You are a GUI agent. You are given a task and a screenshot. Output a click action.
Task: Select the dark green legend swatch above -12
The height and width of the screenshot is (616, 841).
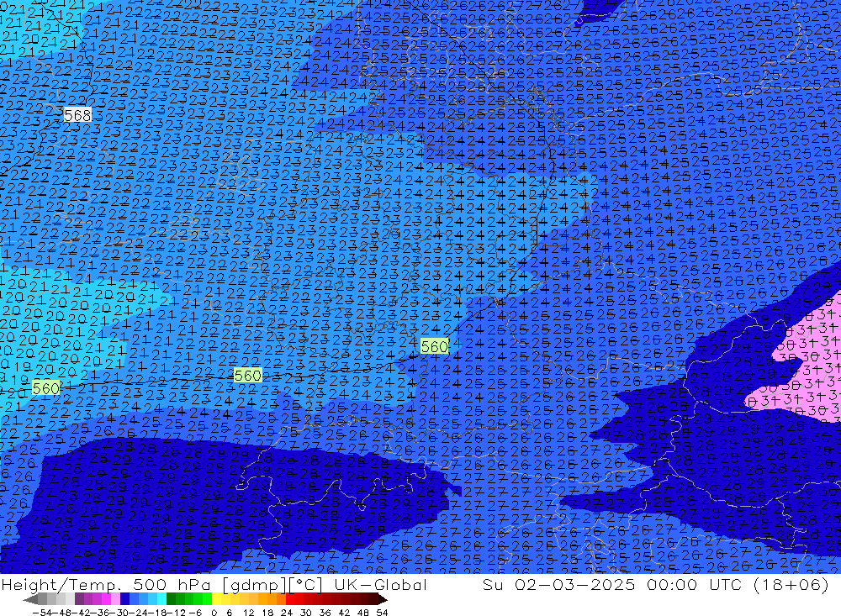pyautogui.click(x=171, y=599)
